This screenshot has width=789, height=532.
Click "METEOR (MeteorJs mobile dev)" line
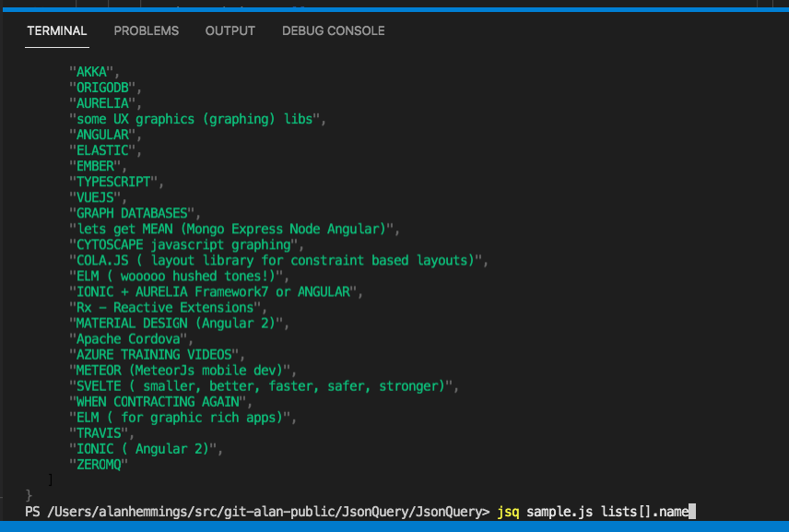tap(183, 371)
